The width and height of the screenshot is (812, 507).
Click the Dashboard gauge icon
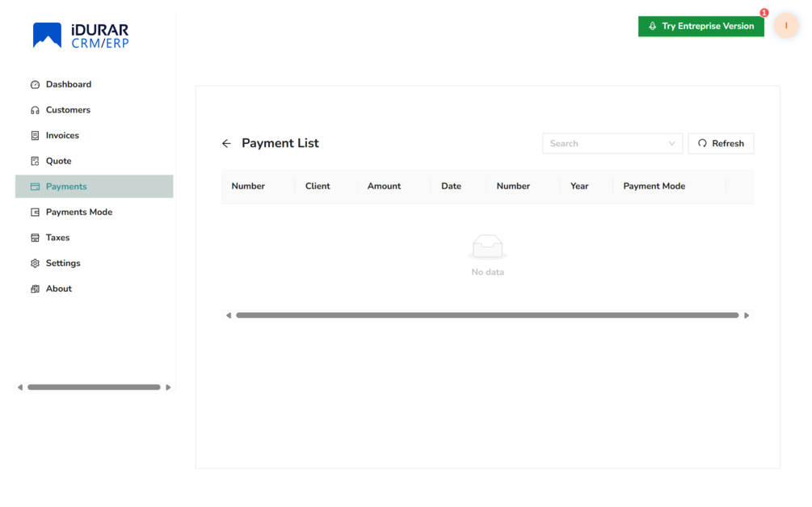(35, 84)
